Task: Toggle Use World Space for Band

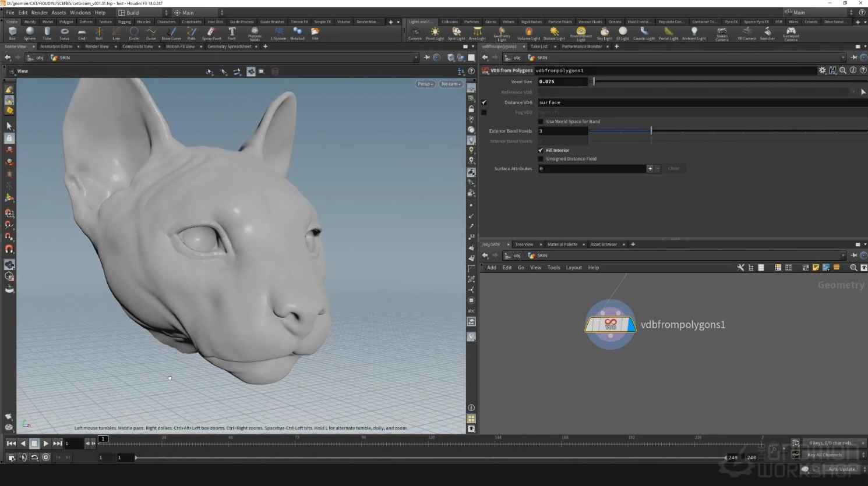Action: coord(541,122)
